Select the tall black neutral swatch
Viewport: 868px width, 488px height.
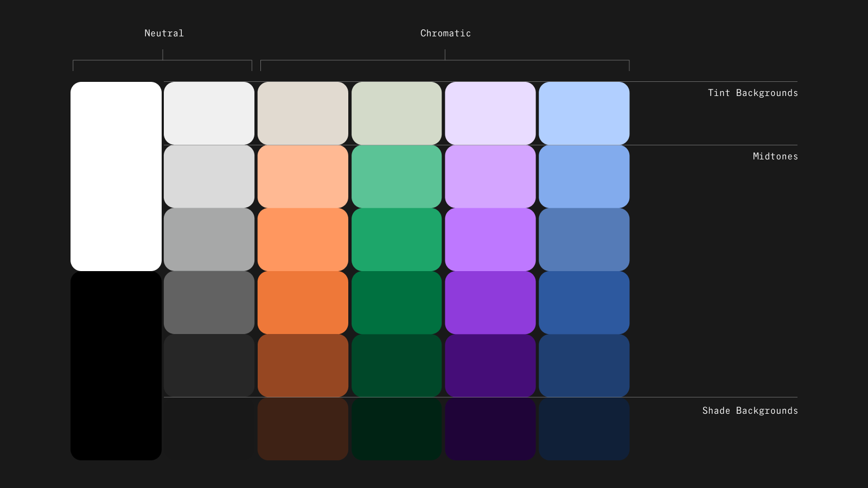pyautogui.click(x=116, y=365)
